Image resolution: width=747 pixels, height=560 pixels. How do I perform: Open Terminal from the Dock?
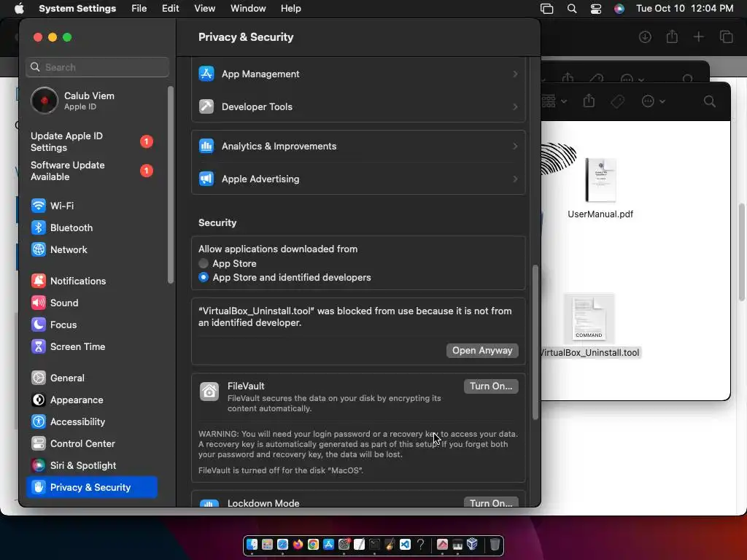coord(374,544)
